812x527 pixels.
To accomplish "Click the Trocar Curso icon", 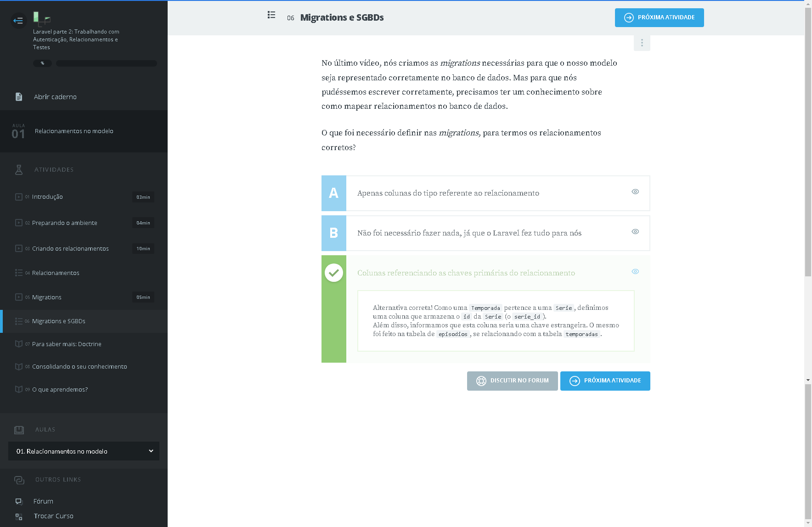I will click(19, 516).
